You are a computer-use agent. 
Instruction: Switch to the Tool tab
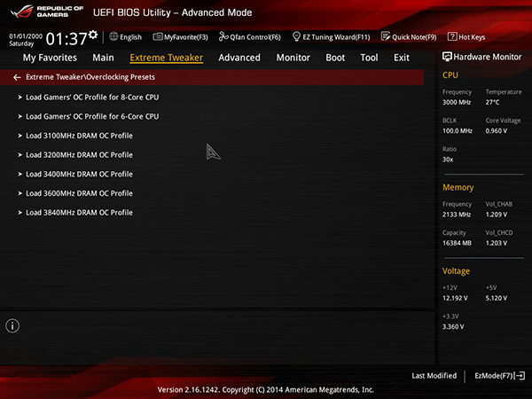[369, 58]
